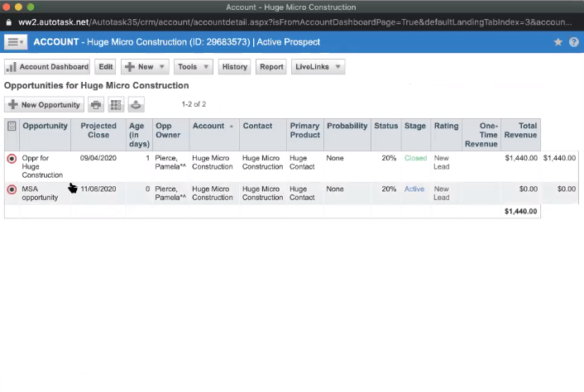Expand the Tools dropdown
The height and width of the screenshot is (392, 584).
point(194,67)
